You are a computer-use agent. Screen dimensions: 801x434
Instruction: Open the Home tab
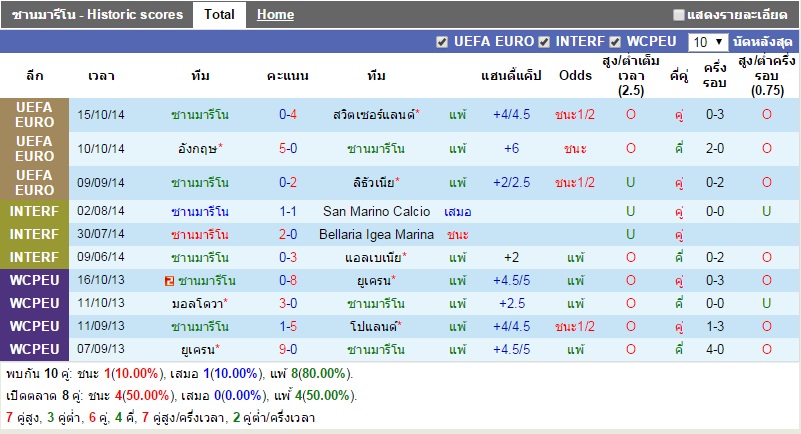(275, 15)
